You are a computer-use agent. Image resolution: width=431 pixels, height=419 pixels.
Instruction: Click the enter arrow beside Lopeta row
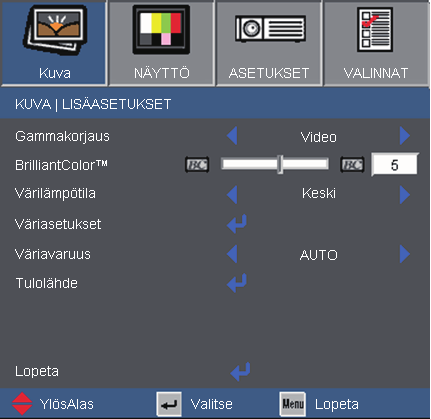[x=240, y=371]
